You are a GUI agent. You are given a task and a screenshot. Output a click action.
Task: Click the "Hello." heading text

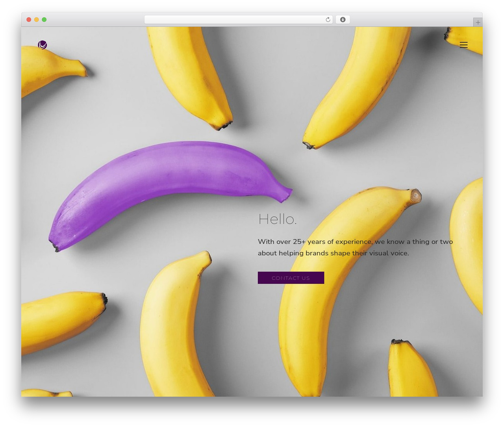(x=278, y=219)
